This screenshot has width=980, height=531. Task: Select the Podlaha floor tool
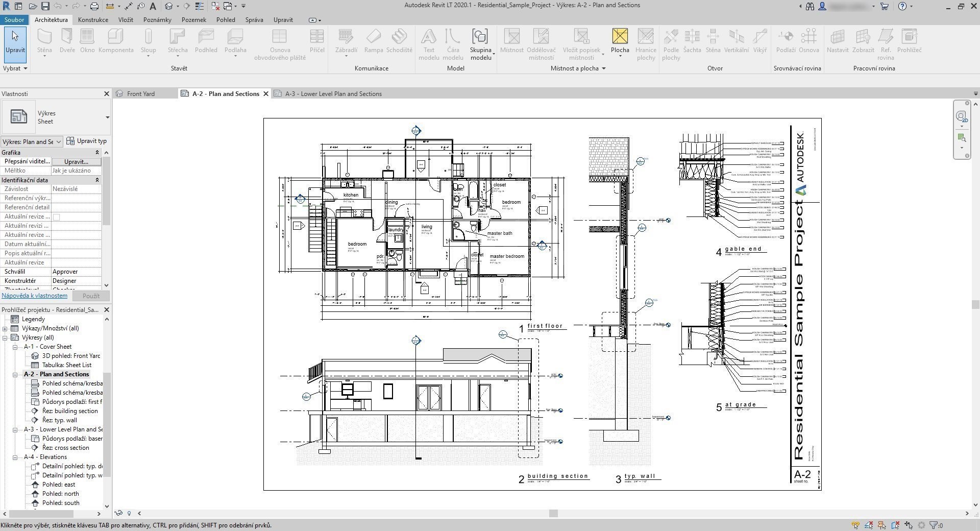tap(235, 41)
